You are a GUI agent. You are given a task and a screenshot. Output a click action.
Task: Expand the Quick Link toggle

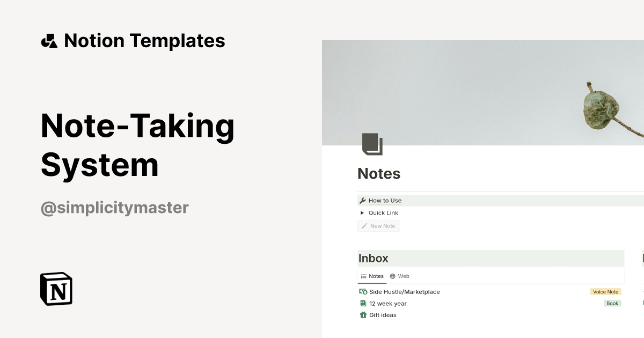coord(362,212)
